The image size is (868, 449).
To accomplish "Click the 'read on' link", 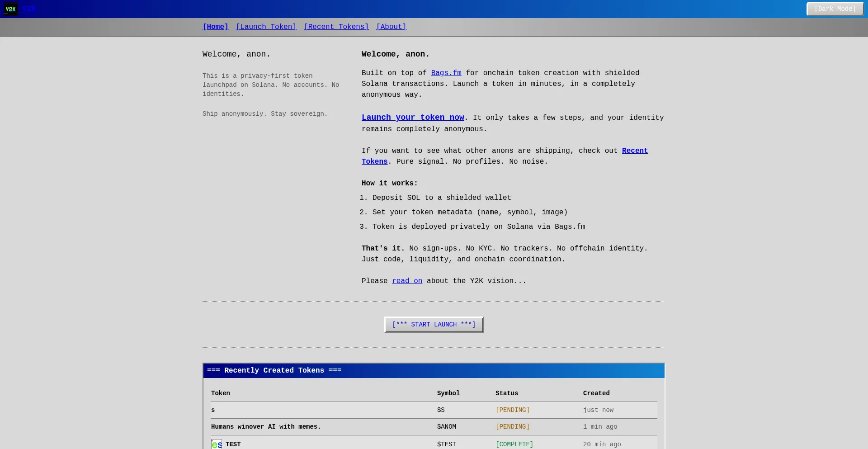I will (x=407, y=281).
